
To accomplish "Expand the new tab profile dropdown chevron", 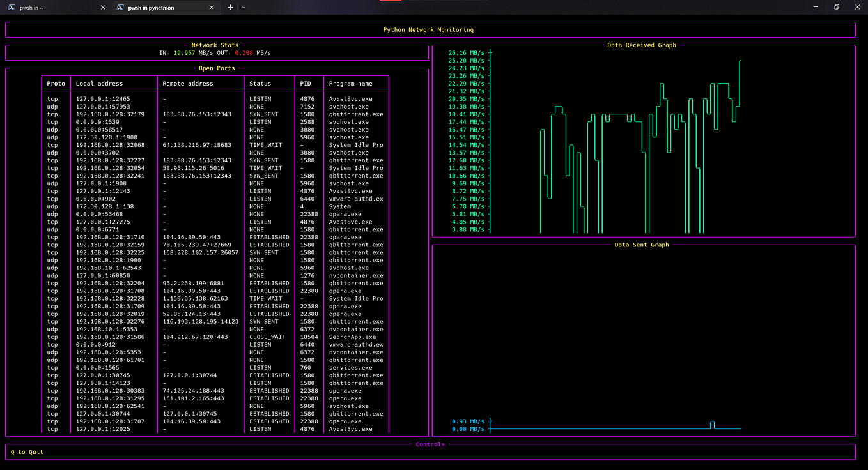I will tap(244, 8).
